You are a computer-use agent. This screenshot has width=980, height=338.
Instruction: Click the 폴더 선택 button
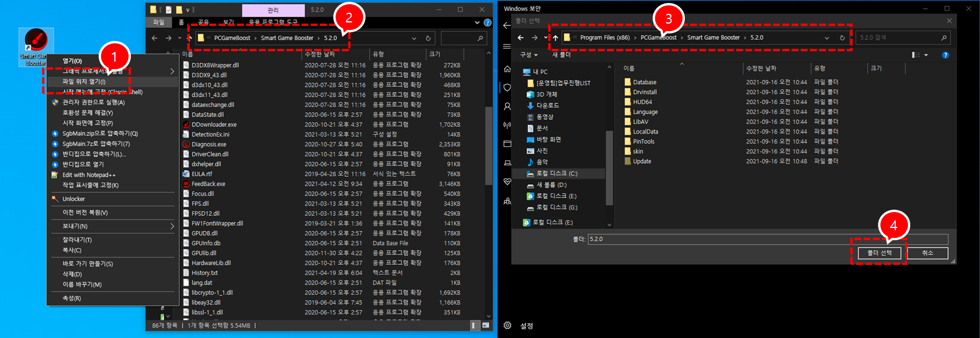pyautogui.click(x=879, y=253)
